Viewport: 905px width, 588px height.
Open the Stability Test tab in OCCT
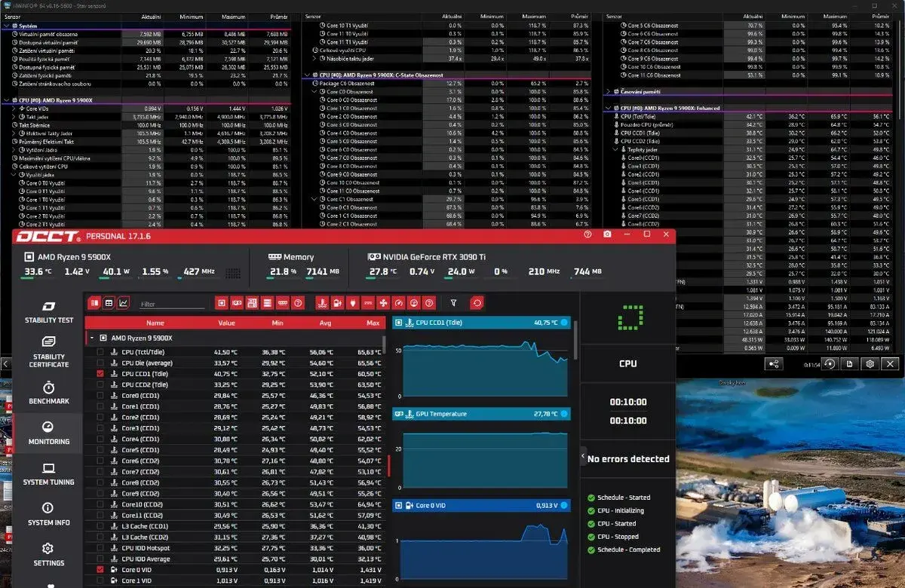[48, 312]
